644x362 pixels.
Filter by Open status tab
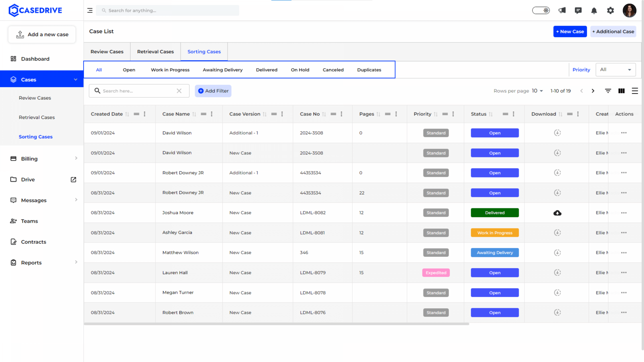[129, 70]
